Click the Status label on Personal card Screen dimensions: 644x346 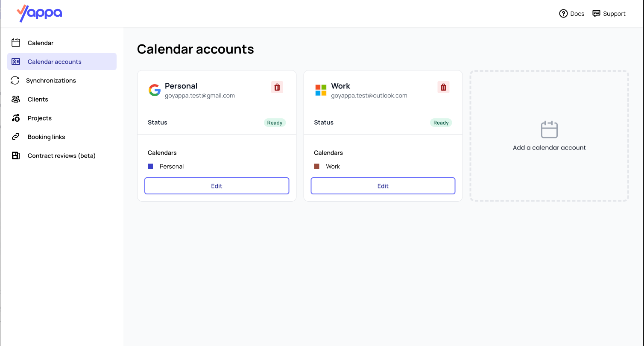[x=158, y=122]
